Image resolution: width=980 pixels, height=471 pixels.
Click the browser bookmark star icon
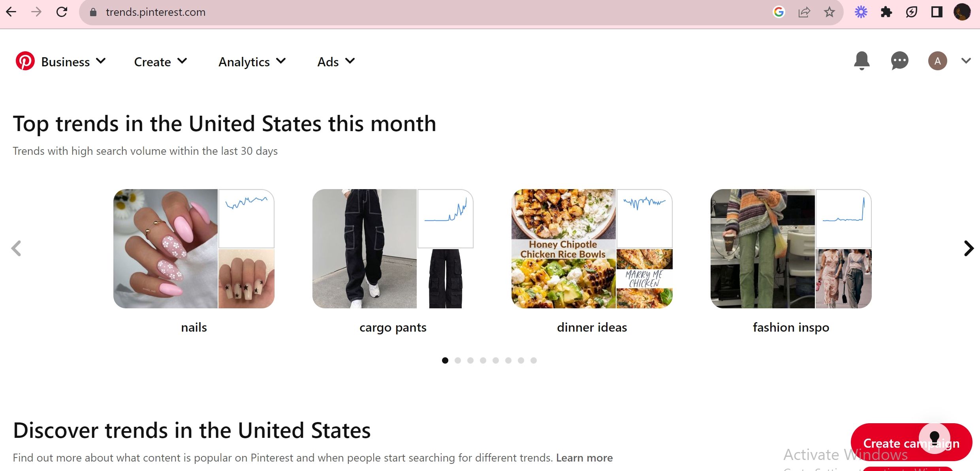(830, 12)
